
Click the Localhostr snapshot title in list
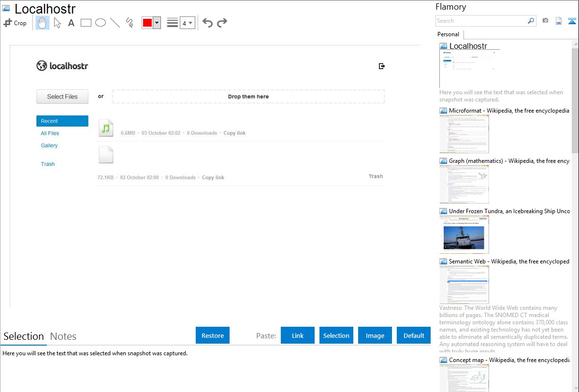tap(468, 46)
